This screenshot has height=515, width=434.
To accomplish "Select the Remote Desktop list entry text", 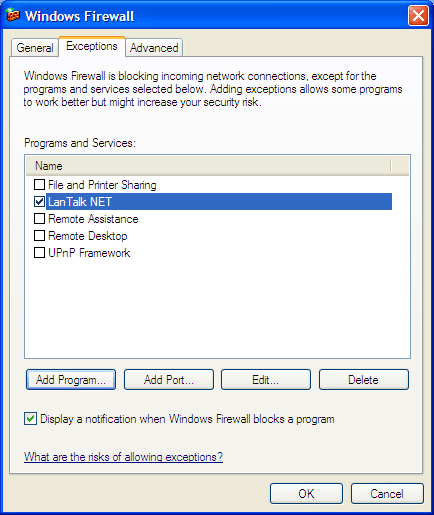I will click(88, 236).
